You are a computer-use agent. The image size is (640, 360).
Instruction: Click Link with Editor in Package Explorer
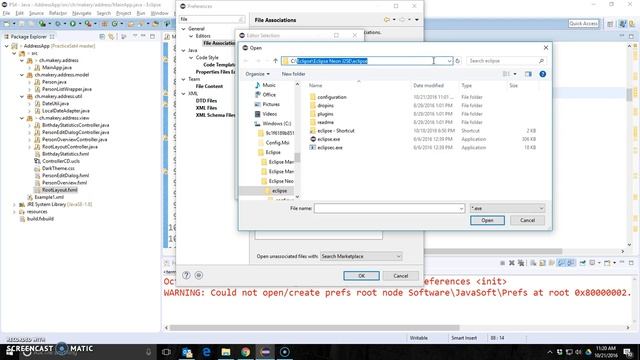click(x=111, y=36)
